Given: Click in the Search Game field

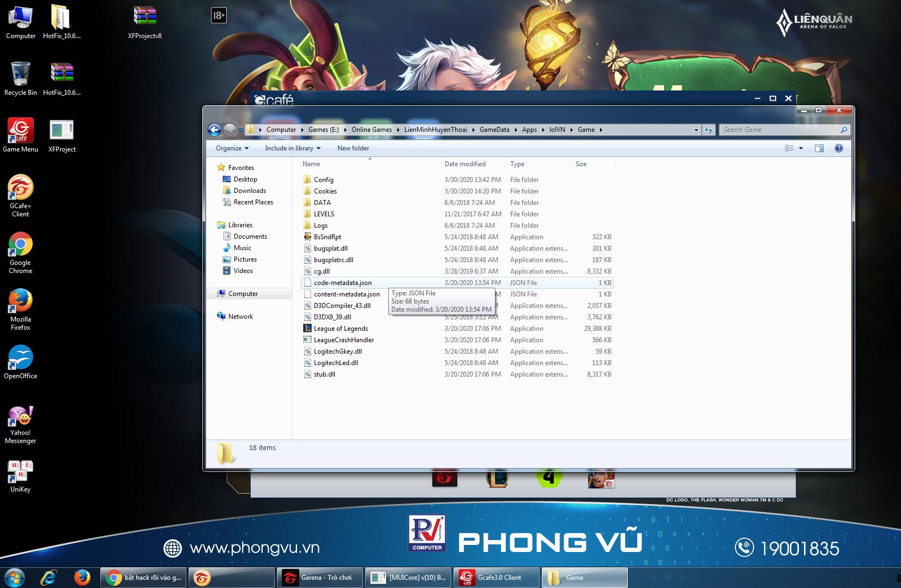Looking at the screenshot, I should [x=781, y=130].
